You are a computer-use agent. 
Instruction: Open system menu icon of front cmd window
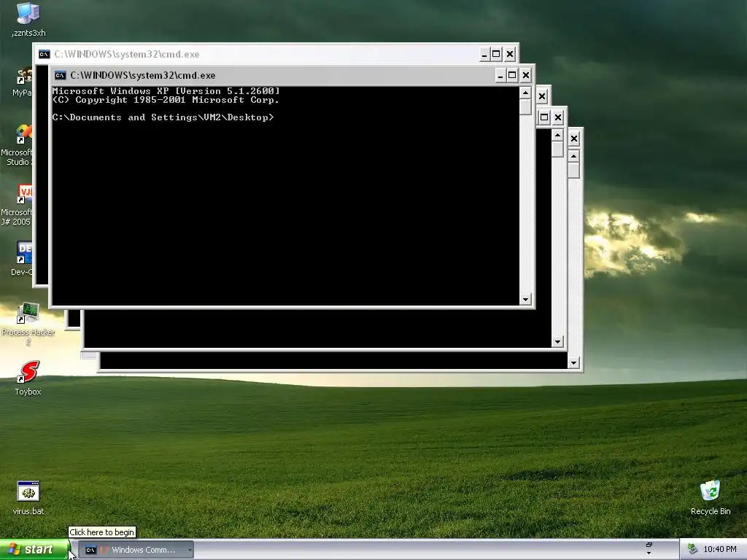(x=60, y=75)
